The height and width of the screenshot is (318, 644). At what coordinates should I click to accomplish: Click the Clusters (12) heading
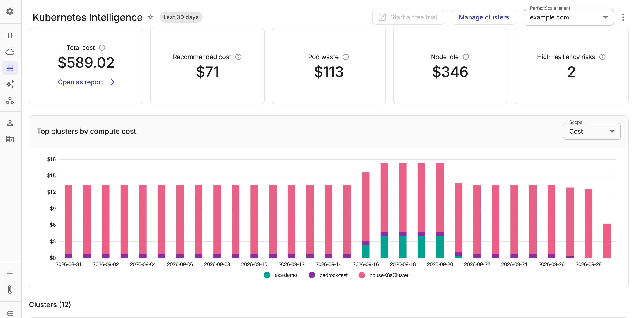pyautogui.click(x=50, y=304)
